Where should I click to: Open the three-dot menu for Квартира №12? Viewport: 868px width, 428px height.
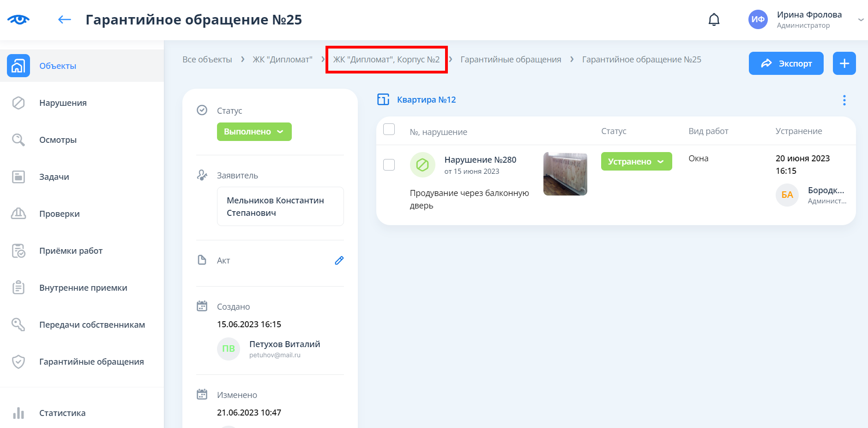tap(844, 100)
